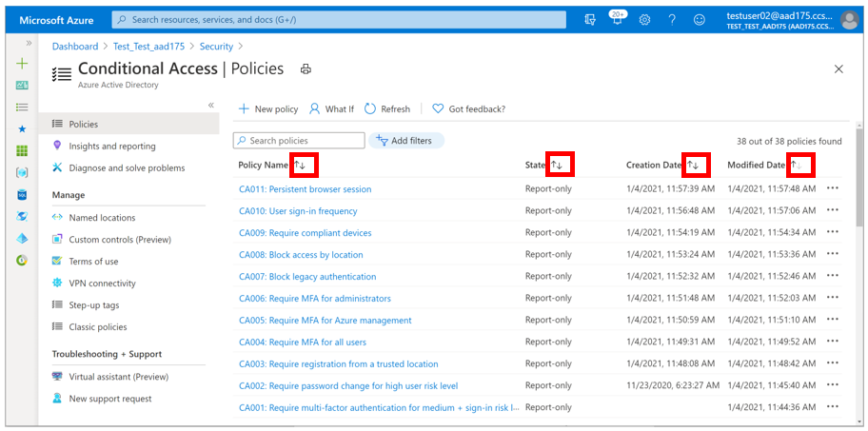This screenshot has width=868, height=431.
Task: Open Resource groups cube icon in left rail
Action: pyautogui.click(x=22, y=172)
